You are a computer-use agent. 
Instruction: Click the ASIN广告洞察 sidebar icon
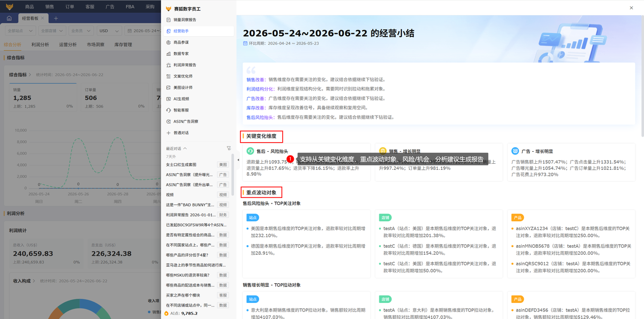tap(169, 121)
